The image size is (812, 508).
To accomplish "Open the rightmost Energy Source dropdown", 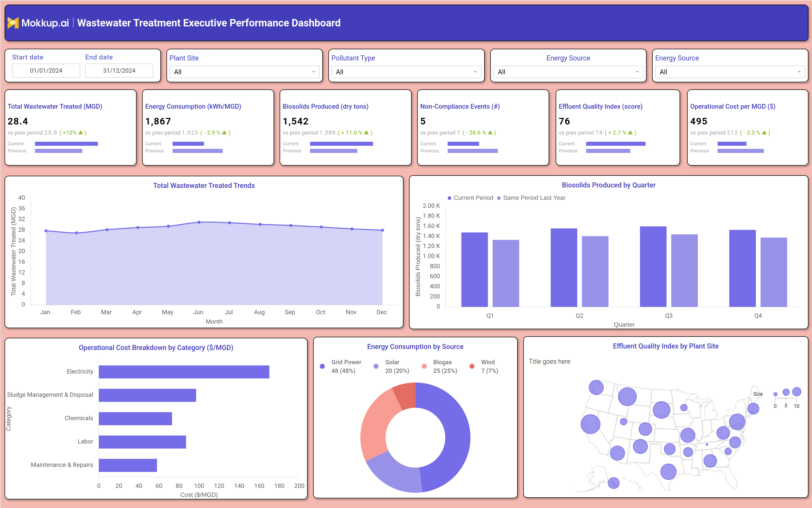I will coord(730,72).
